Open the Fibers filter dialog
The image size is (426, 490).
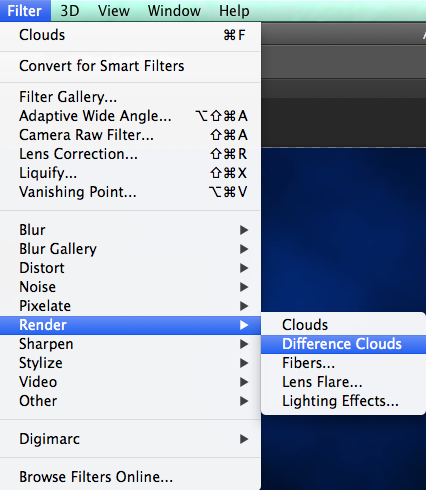343,363
